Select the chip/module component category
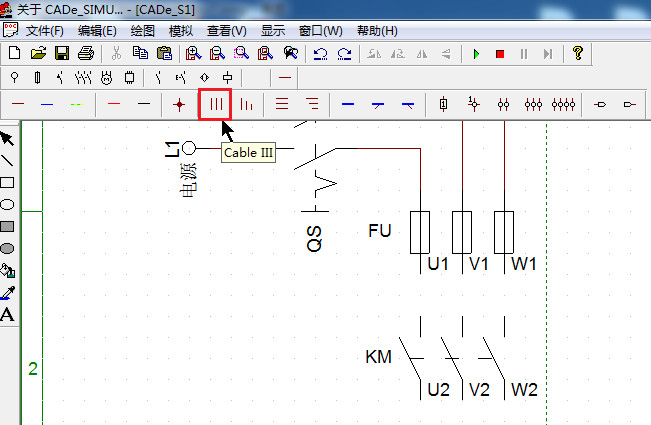The height and width of the screenshot is (425, 651). point(130,78)
